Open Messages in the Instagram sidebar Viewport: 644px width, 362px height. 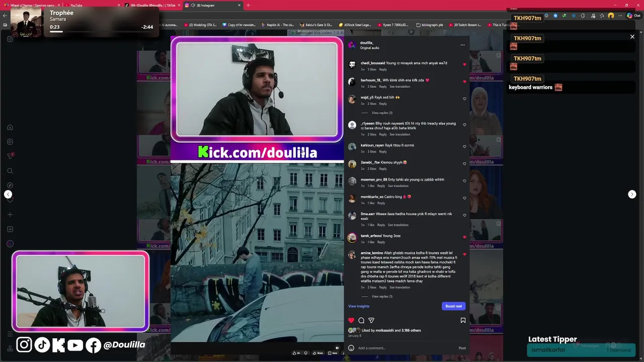pyautogui.click(x=10, y=156)
